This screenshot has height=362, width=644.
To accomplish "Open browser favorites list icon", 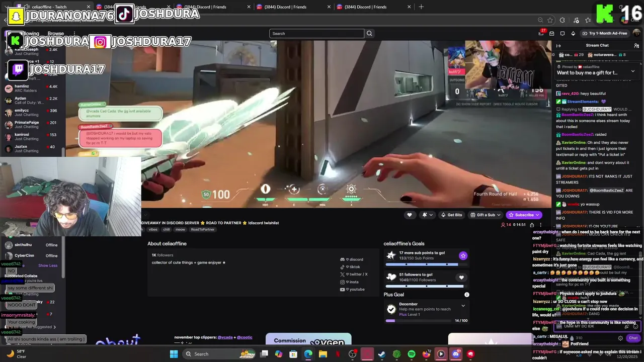I will [x=588, y=20].
